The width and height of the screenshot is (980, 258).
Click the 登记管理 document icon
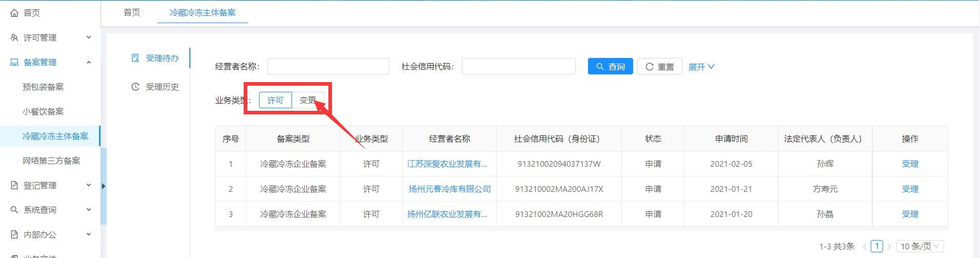(x=14, y=185)
